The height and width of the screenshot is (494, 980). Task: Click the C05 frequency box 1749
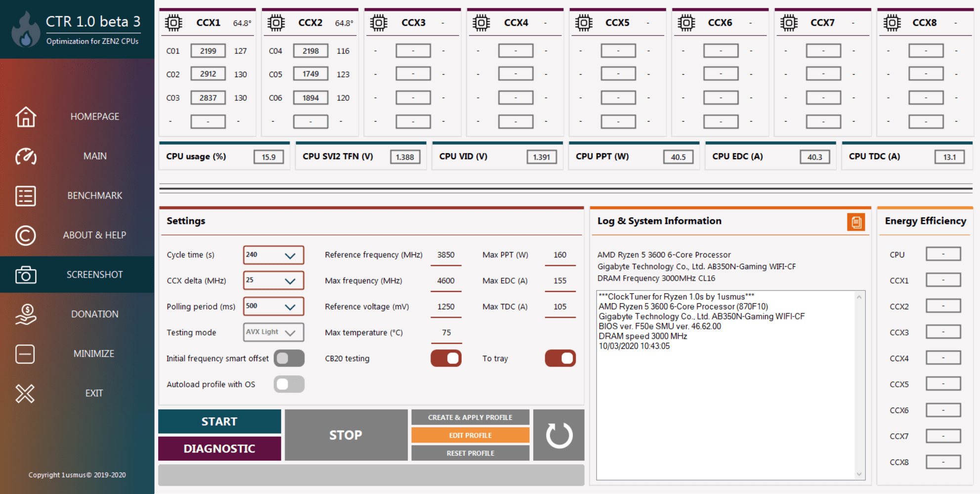[310, 74]
